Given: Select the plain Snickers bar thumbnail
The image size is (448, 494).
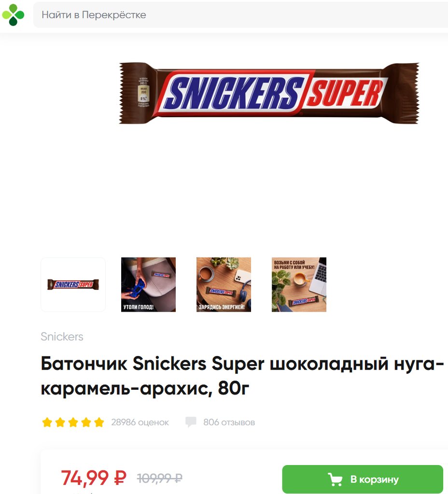Looking at the screenshot, I should point(73,285).
